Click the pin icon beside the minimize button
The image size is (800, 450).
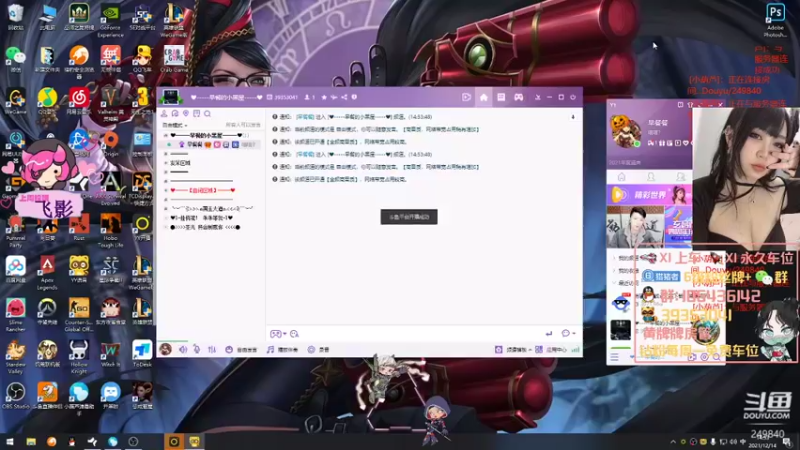pyautogui.click(x=538, y=97)
